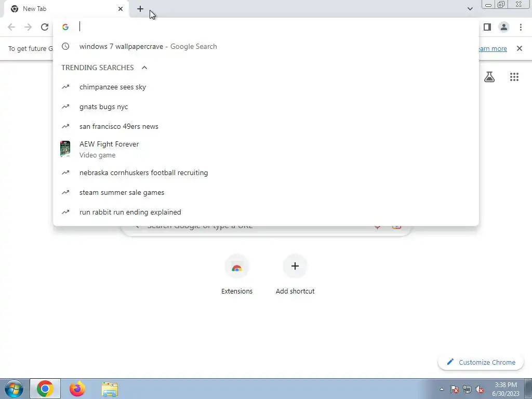Click trending arrow beside 'san francisco 49ers news'
Image resolution: width=532 pixels, height=399 pixels.
[65, 126]
